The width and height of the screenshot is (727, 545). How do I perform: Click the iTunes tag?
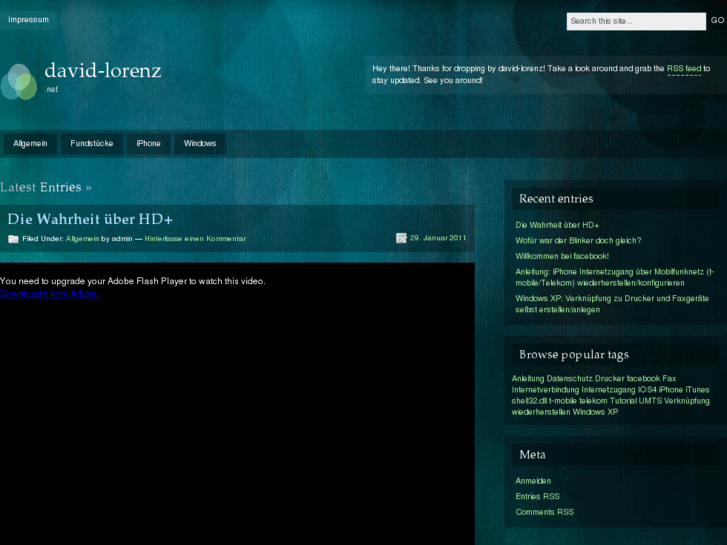tap(697, 390)
